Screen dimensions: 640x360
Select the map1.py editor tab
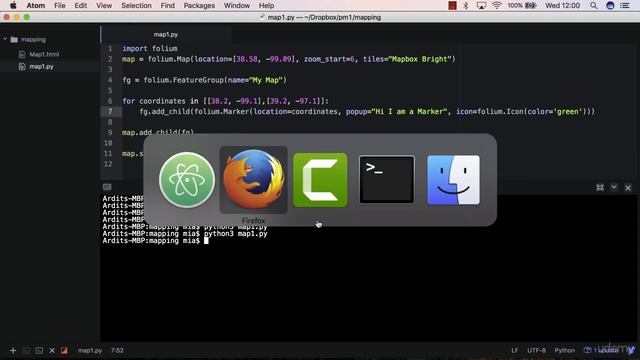tap(166, 35)
